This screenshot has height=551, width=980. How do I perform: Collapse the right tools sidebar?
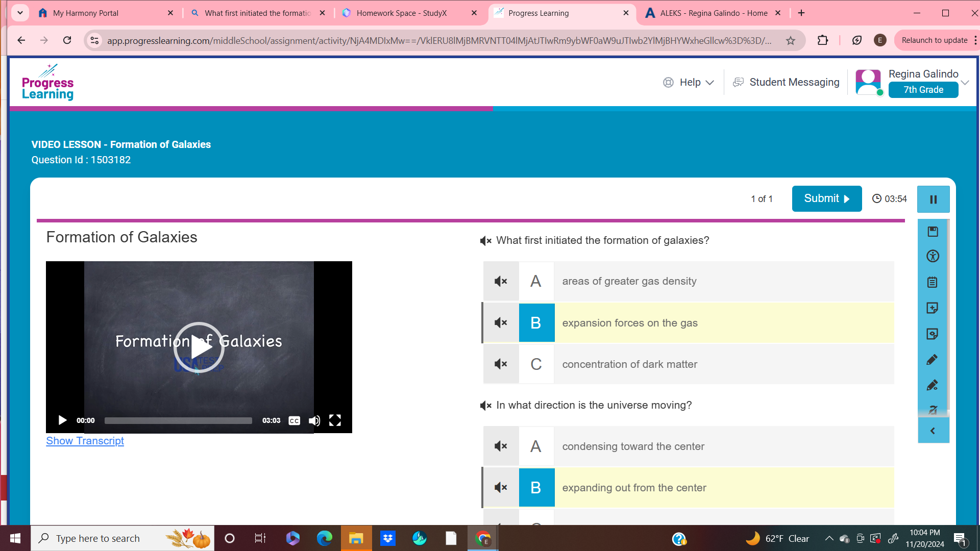coord(933,431)
